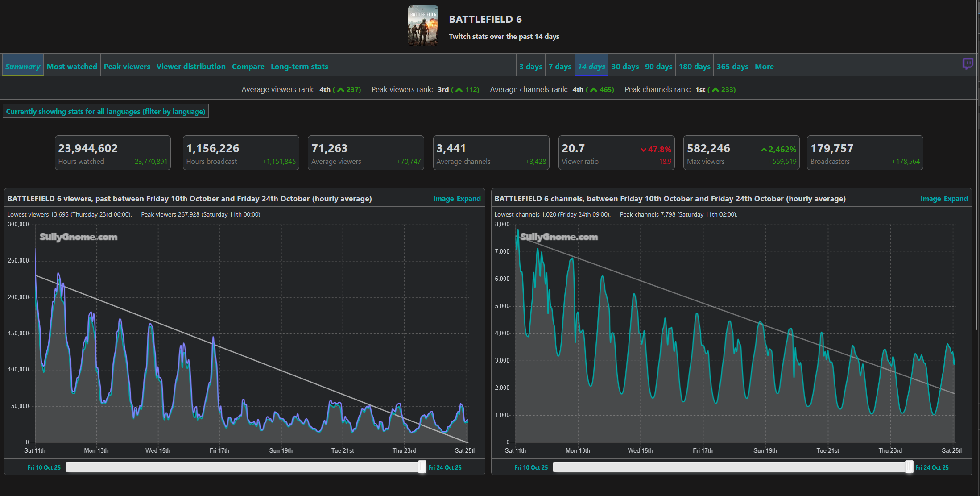Image resolution: width=980 pixels, height=496 pixels.
Task: Click Image link on viewers chart
Action: click(x=443, y=199)
